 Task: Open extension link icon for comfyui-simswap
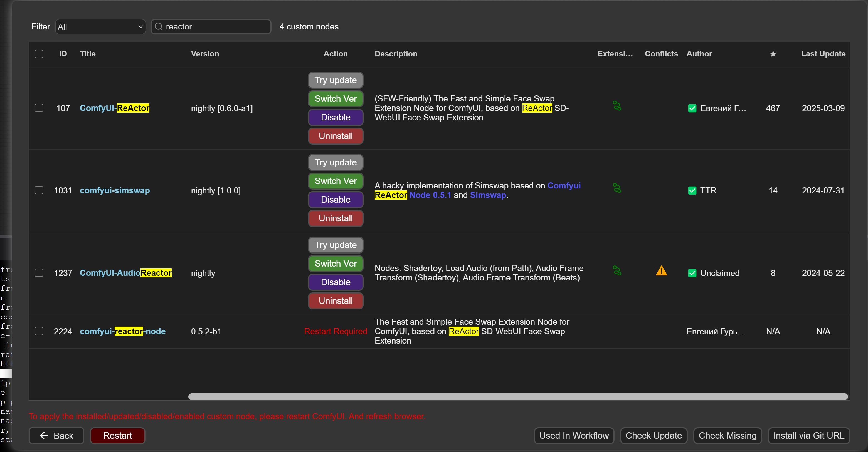tap(617, 188)
